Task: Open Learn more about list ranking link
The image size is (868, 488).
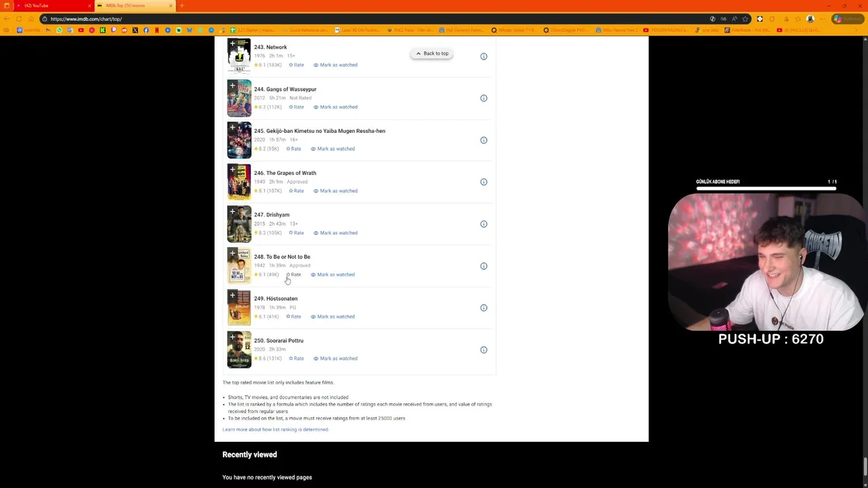Action: pos(275,429)
